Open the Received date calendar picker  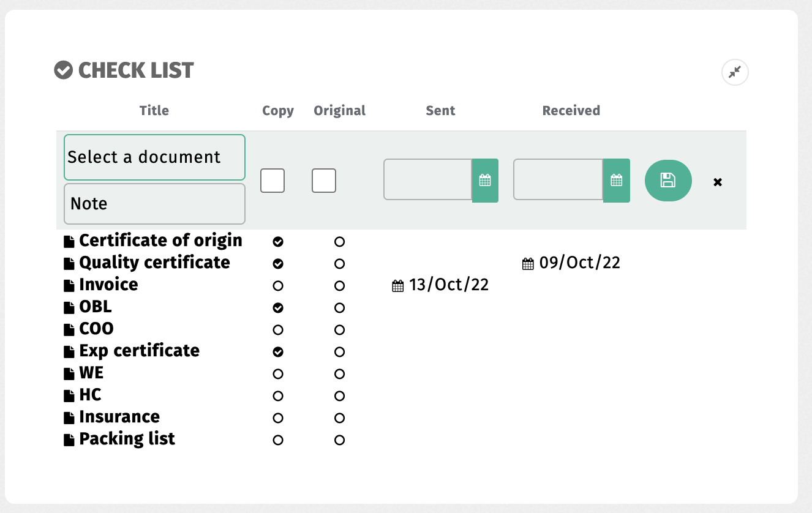[x=616, y=181]
